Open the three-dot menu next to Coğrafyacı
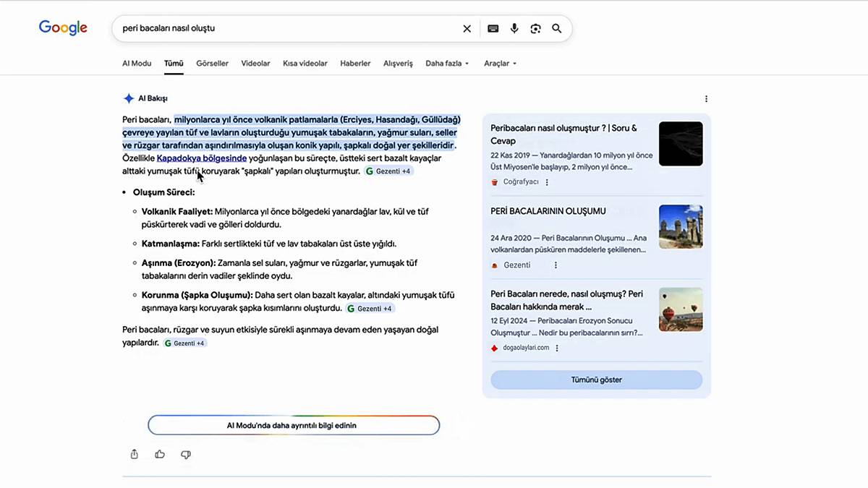868x488 pixels. (x=548, y=181)
